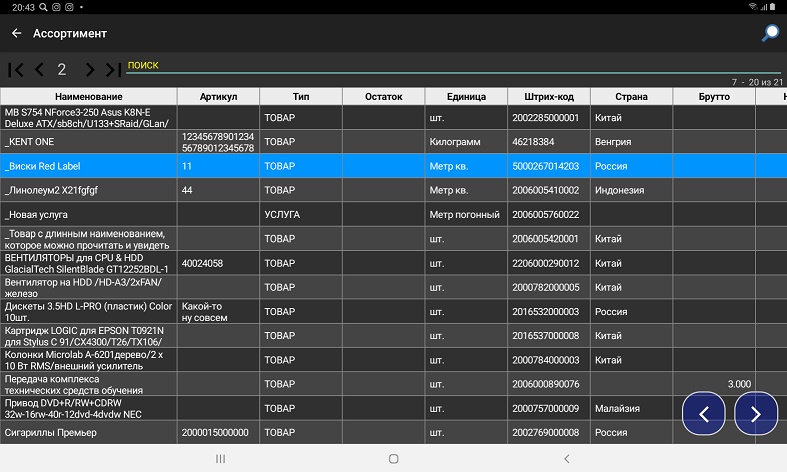Sort by the Артикул column header

click(218, 97)
